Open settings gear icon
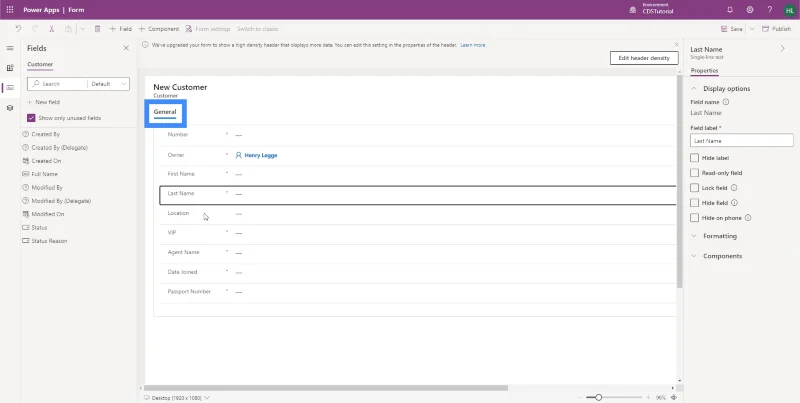This screenshot has width=800, height=403. (750, 10)
